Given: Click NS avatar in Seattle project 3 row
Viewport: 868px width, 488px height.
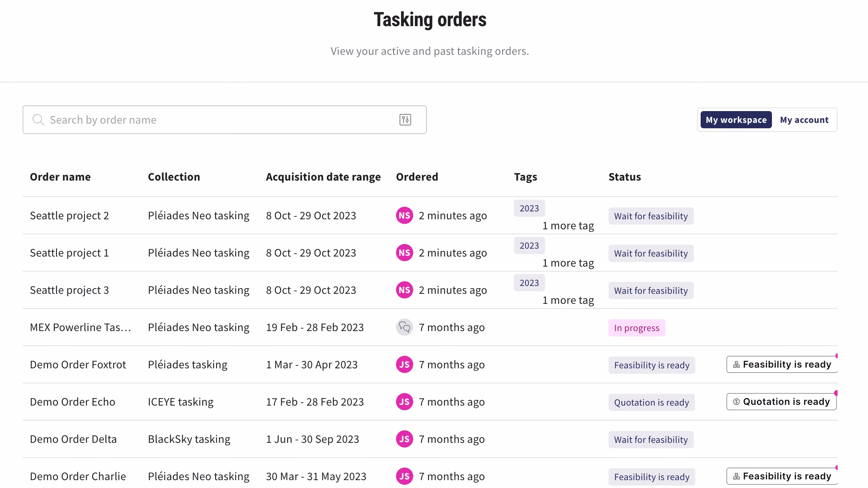Looking at the screenshot, I should (404, 290).
